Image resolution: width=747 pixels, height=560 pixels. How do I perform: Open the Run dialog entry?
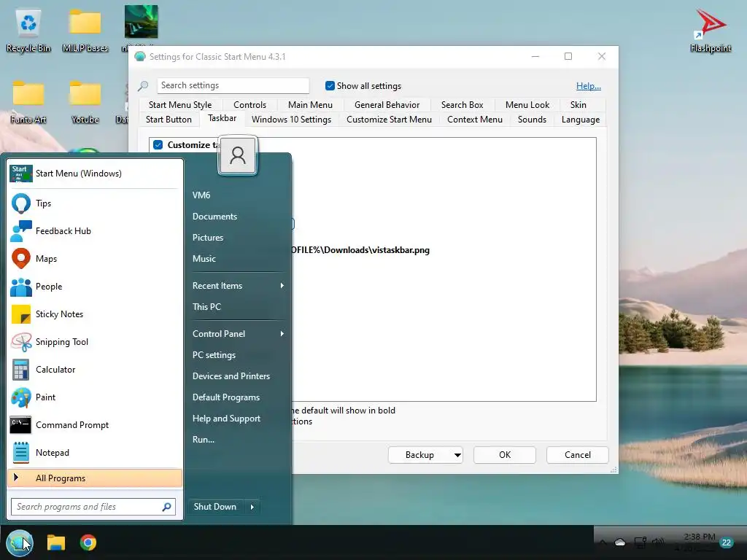point(238,440)
